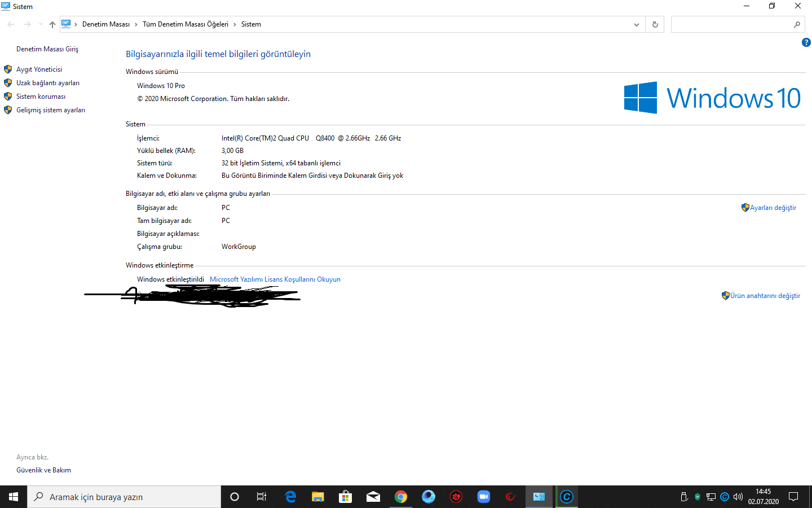Viewport: 812px width, 508px height.
Task: Maximize or restore the Sistem window
Action: click(772, 6)
